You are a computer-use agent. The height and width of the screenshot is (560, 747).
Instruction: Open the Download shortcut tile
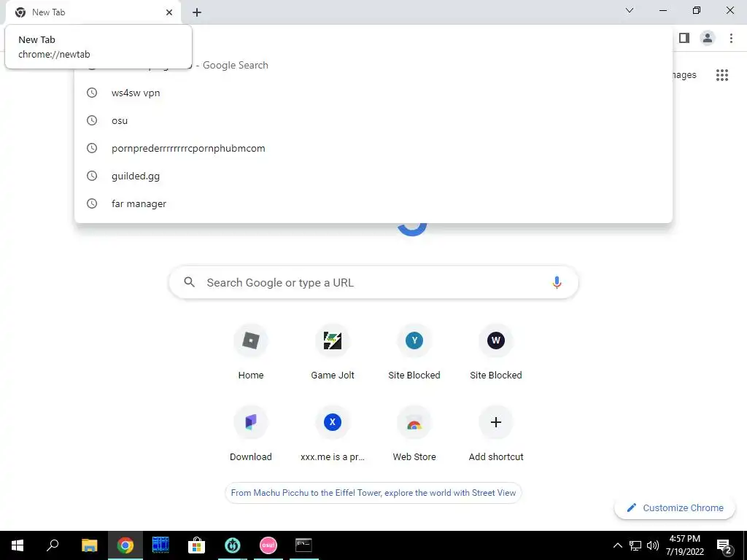coord(251,434)
